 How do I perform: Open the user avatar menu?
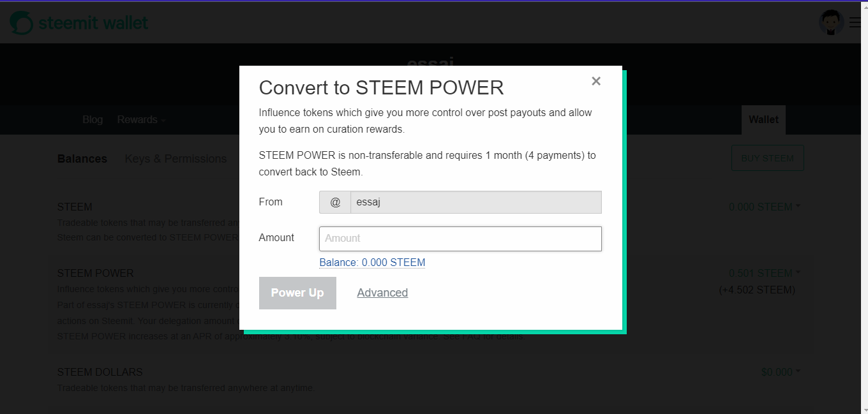832,23
